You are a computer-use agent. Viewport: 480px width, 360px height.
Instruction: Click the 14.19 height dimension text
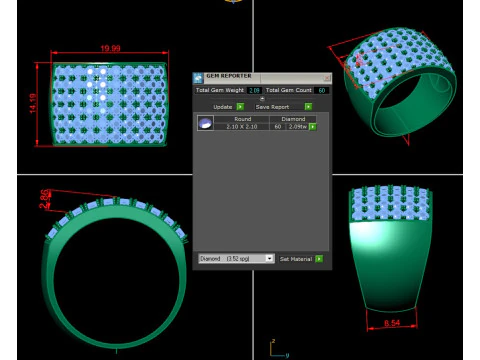tap(33, 103)
